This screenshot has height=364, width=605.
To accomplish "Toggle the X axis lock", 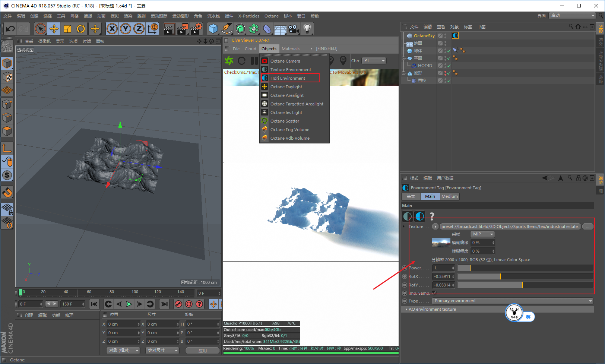I will coord(112,29).
